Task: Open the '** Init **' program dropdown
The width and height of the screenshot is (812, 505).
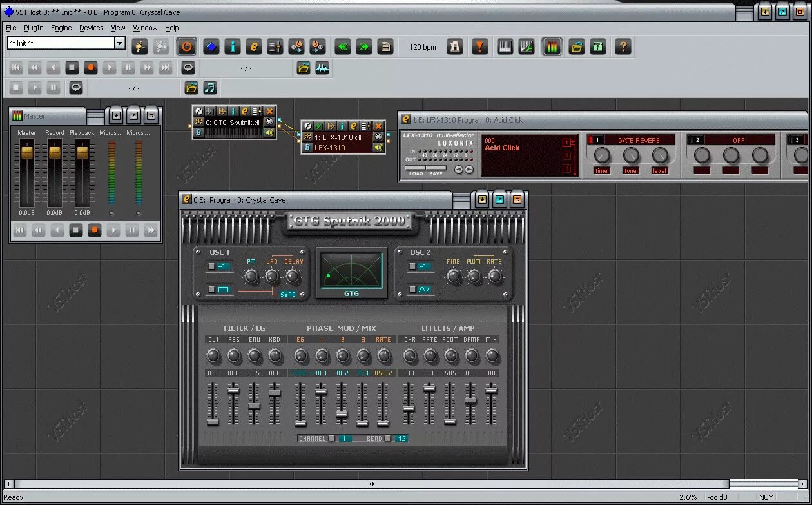Action: pyautogui.click(x=119, y=43)
